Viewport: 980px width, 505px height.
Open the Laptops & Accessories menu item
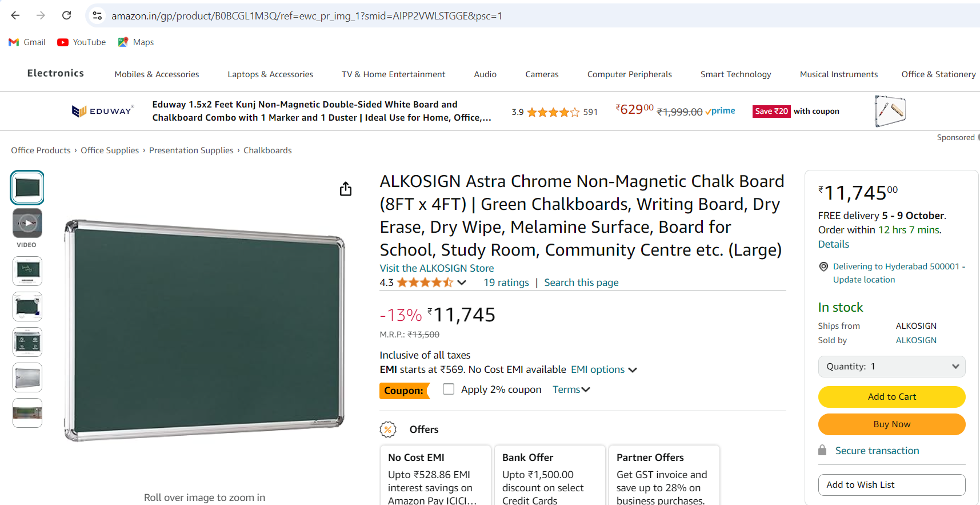pyautogui.click(x=270, y=74)
